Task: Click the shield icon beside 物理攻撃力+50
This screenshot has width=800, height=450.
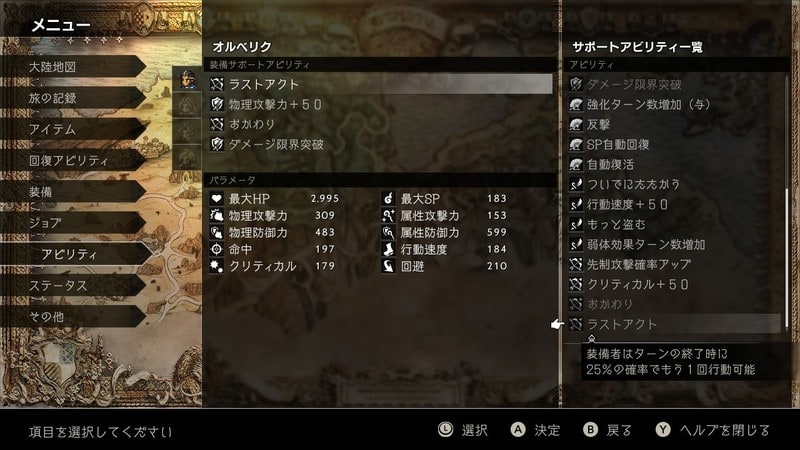Action: [x=217, y=105]
